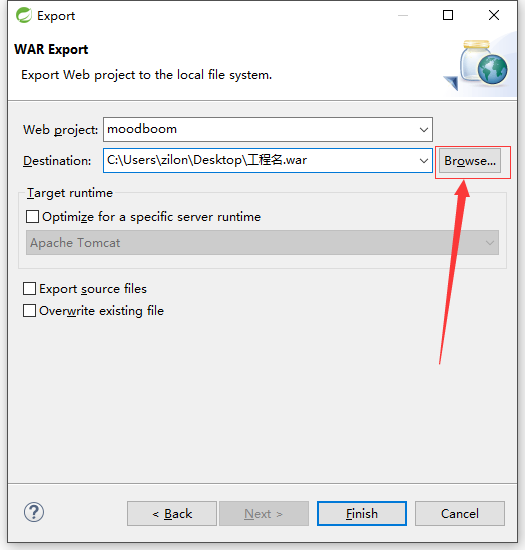Tick the Overwrite existing file checkbox
Image resolution: width=525 pixels, height=550 pixels.
(29, 310)
